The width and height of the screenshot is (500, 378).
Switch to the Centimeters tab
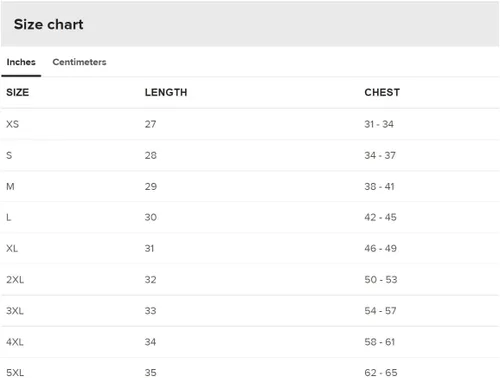(79, 62)
